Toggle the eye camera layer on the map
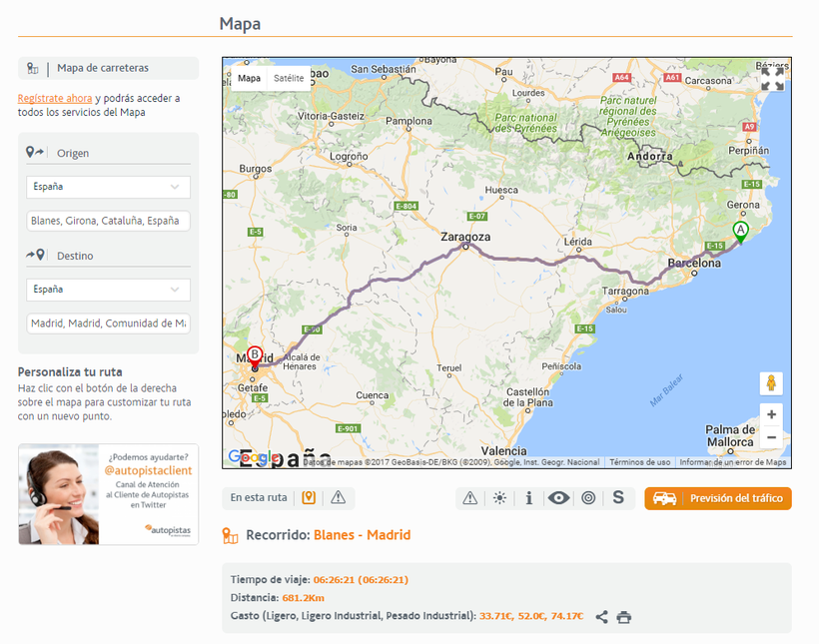This screenshot has width=819, height=644. (x=558, y=497)
